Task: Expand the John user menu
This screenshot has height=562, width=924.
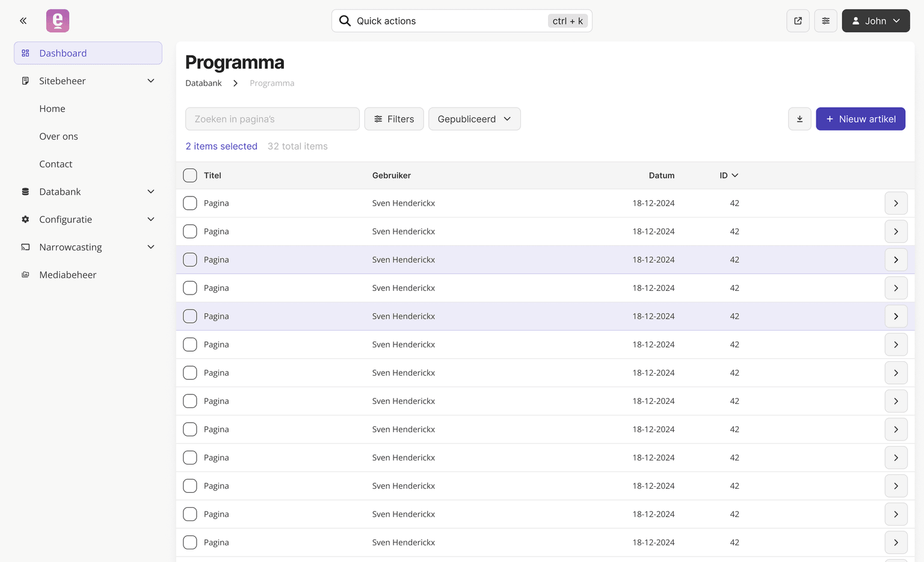Action: click(875, 21)
